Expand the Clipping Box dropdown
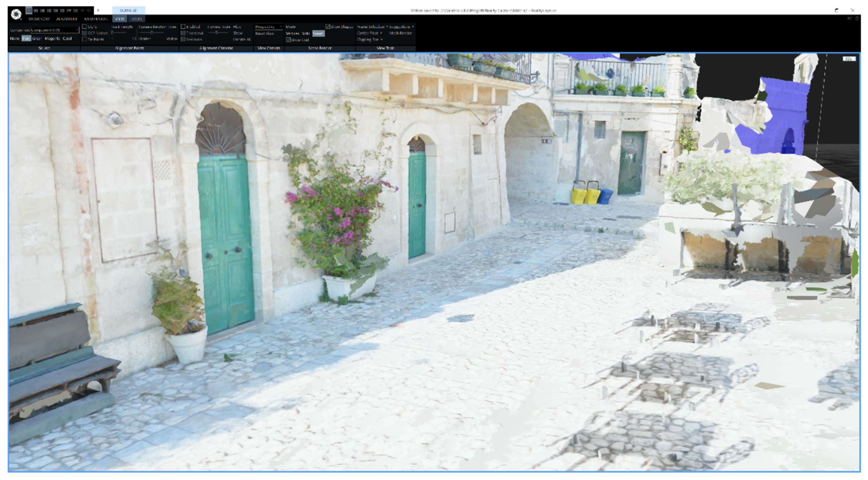The height and width of the screenshot is (480, 868). (370, 40)
